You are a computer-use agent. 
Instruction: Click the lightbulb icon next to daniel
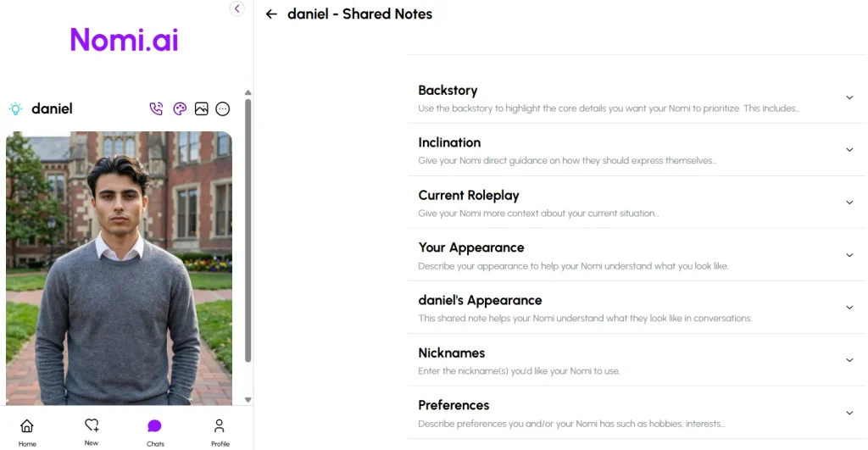[x=15, y=108]
